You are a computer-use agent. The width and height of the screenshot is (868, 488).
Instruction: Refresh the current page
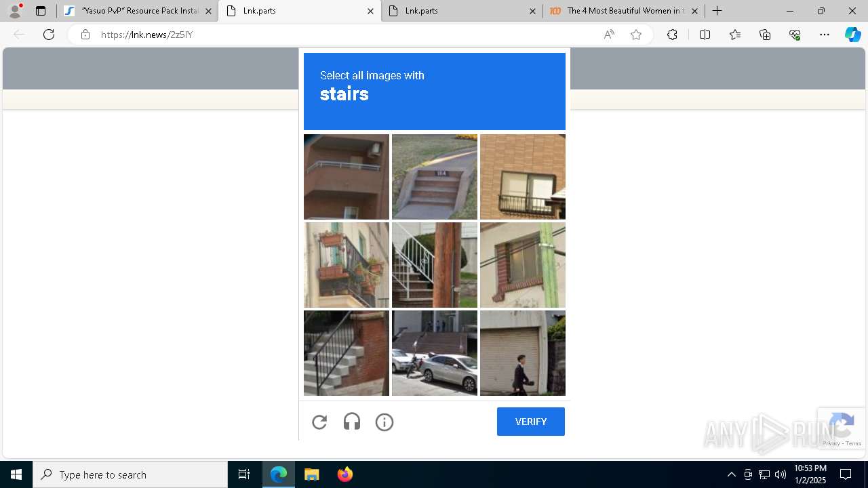tap(49, 35)
